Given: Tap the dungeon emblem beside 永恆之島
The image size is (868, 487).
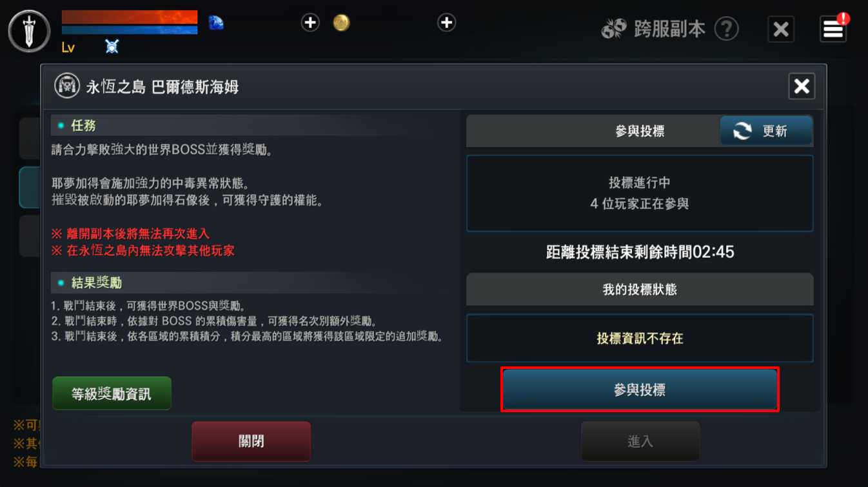Looking at the screenshot, I should (67, 86).
